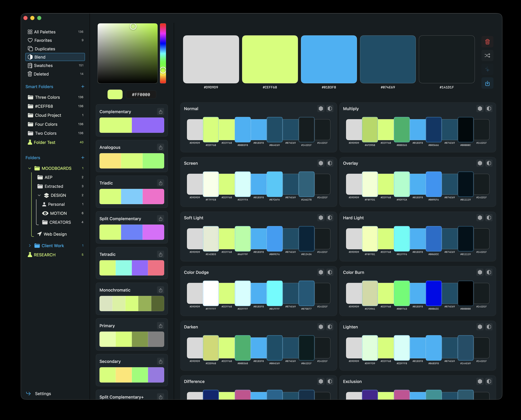Click the #FF0000 hex input field
The width and height of the screenshot is (521, 420).
pos(141,95)
